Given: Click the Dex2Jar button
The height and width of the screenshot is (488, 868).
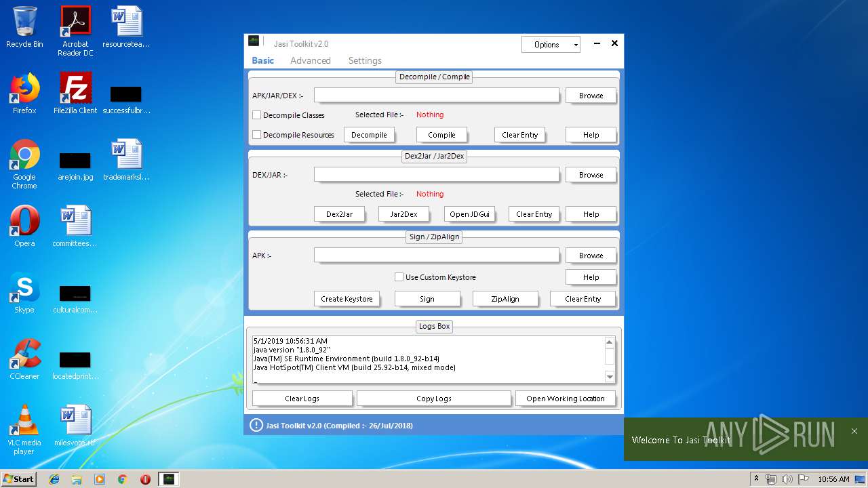Looking at the screenshot, I should click(x=339, y=214).
